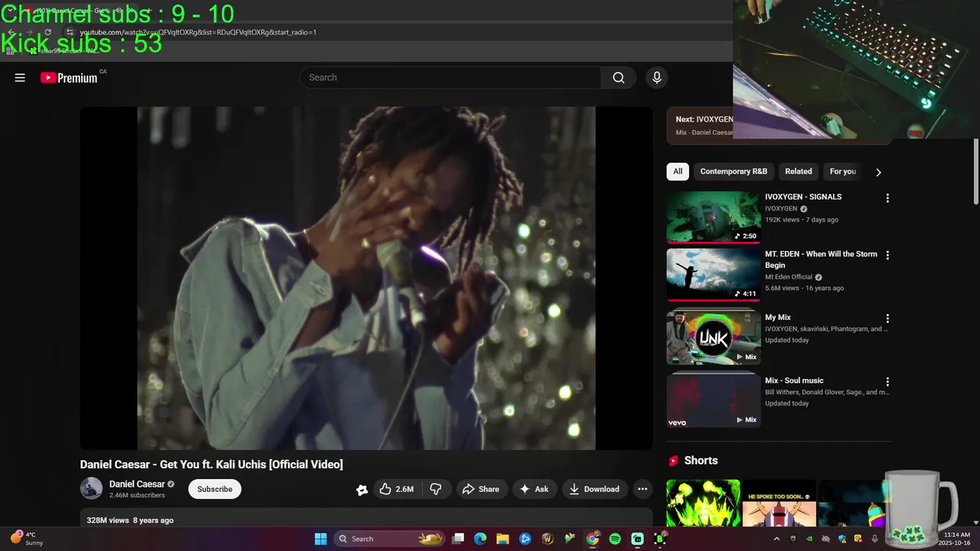
Task: Open the green Shorts thumbnail
Action: [x=703, y=504]
